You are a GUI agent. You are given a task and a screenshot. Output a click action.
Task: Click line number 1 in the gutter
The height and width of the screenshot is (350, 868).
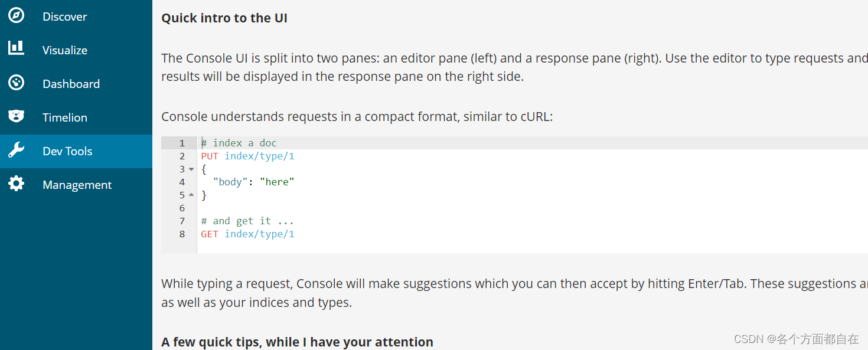point(182,143)
